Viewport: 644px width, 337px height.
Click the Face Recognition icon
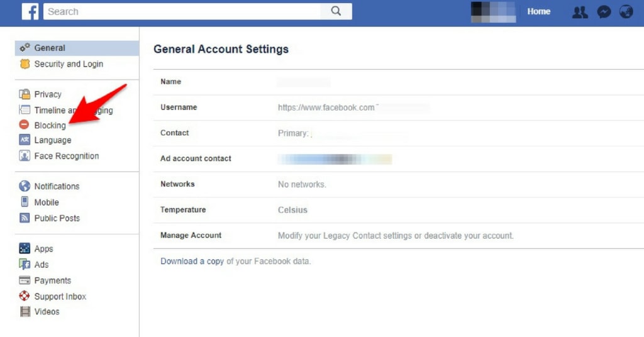25,156
